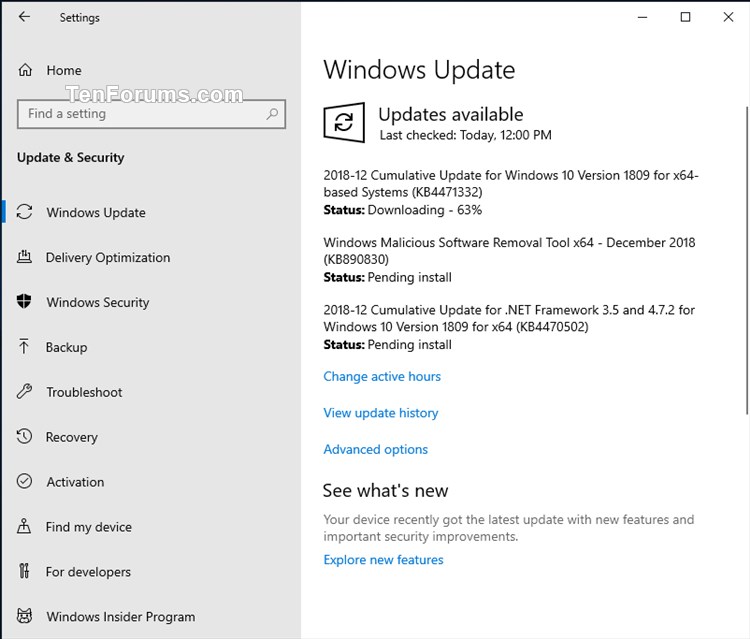Viewport: 750px width, 639px height.
Task: Go to Home settings page
Action: tap(64, 70)
